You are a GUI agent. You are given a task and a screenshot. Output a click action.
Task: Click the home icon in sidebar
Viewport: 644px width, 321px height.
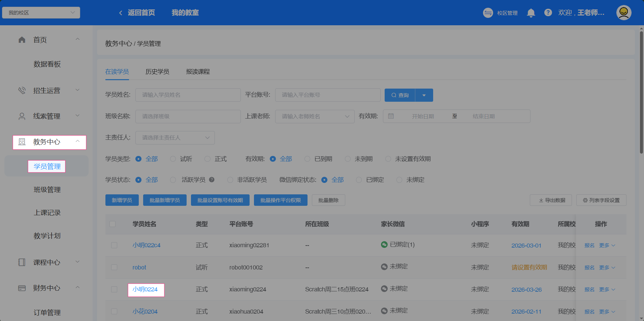[22, 40]
